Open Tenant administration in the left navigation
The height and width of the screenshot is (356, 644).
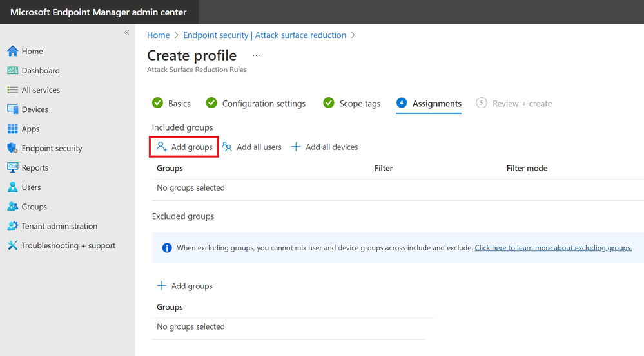[59, 226]
